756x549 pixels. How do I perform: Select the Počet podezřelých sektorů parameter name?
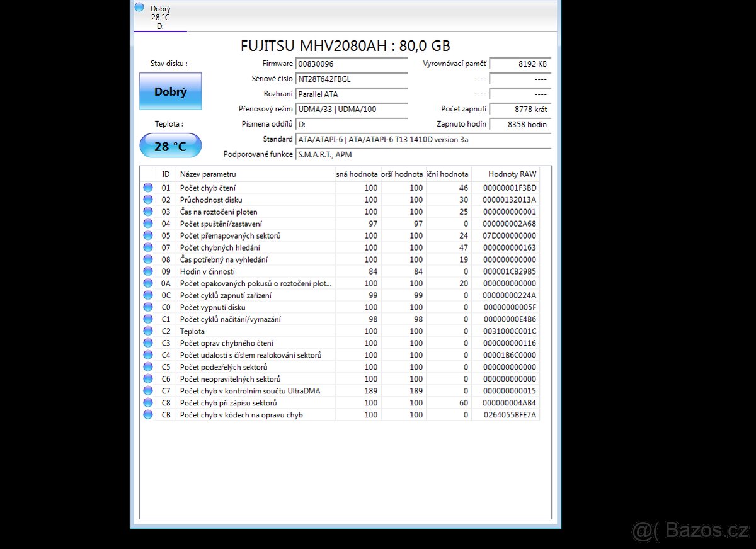coord(224,368)
